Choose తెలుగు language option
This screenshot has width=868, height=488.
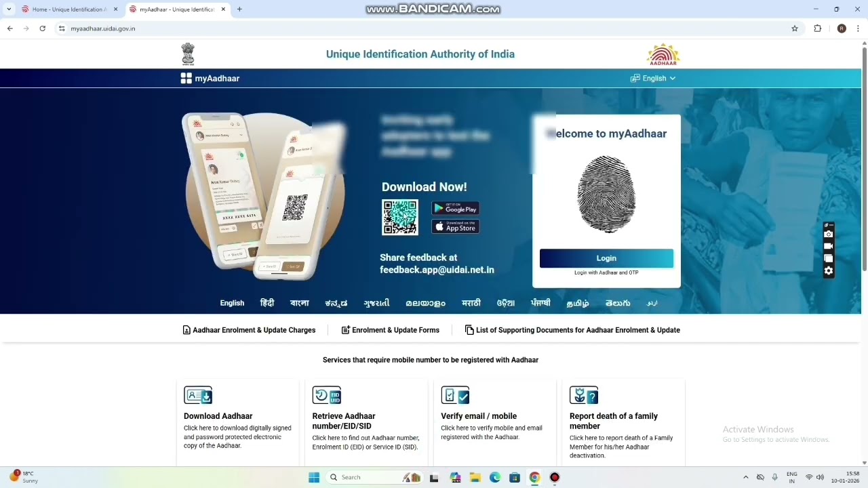(x=618, y=303)
